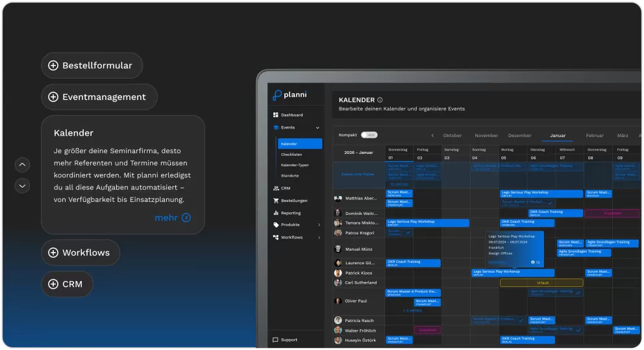Expand the Bestellformular accordion
The image size is (644, 350).
click(x=92, y=66)
